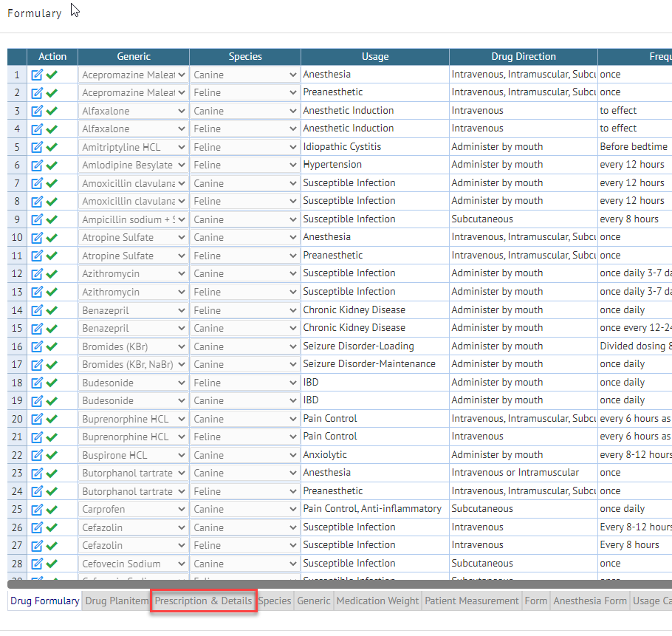Open the Alfaxalone Generic dropdown in row 3

[x=133, y=111]
